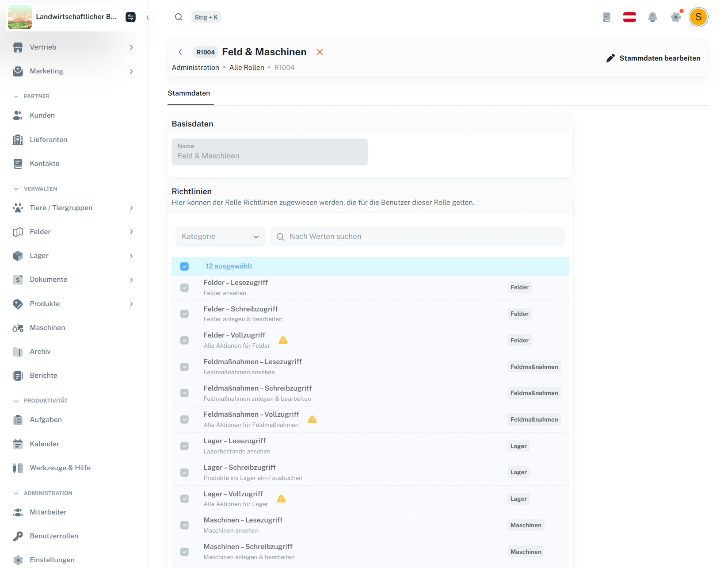Open the notifications bell
This screenshot has width=728, height=568.
[x=652, y=17]
